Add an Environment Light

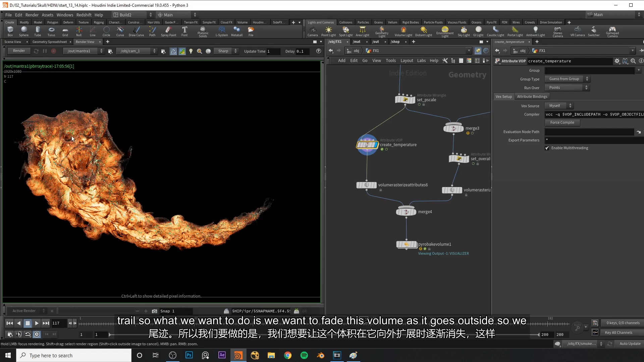coord(445,32)
